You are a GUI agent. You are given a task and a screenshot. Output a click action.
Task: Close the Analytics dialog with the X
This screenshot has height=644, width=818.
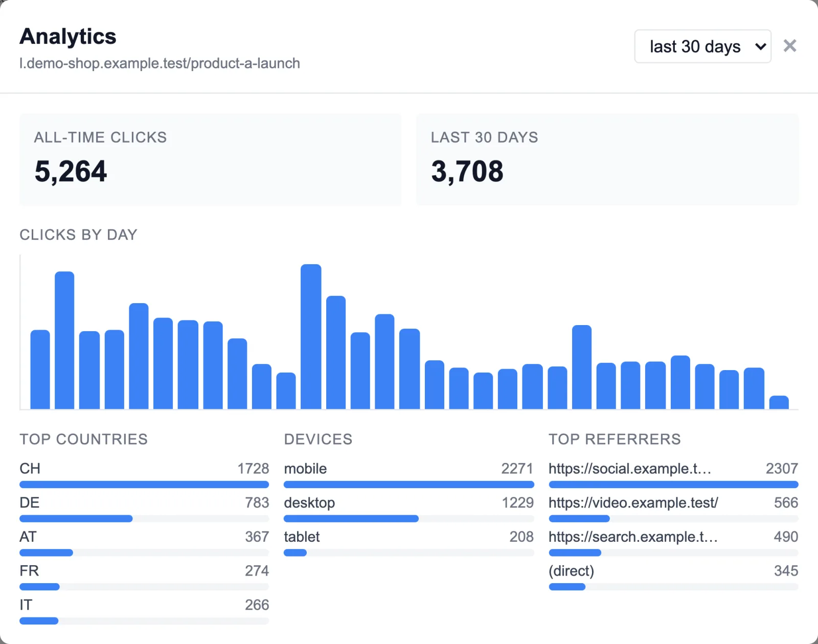click(x=790, y=46)
